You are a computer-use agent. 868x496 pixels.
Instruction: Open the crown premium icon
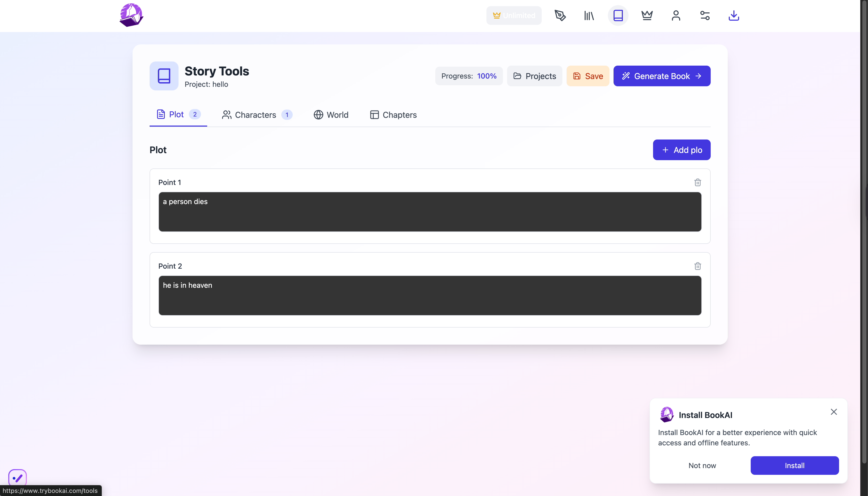[647, 16]
